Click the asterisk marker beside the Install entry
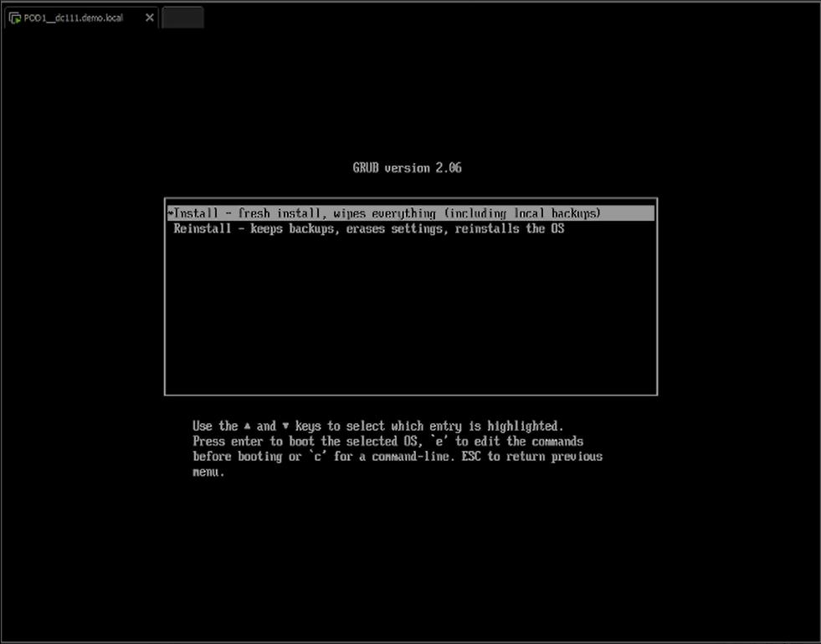This screenshot has height=644, width=821. click(x=170, y=213)
